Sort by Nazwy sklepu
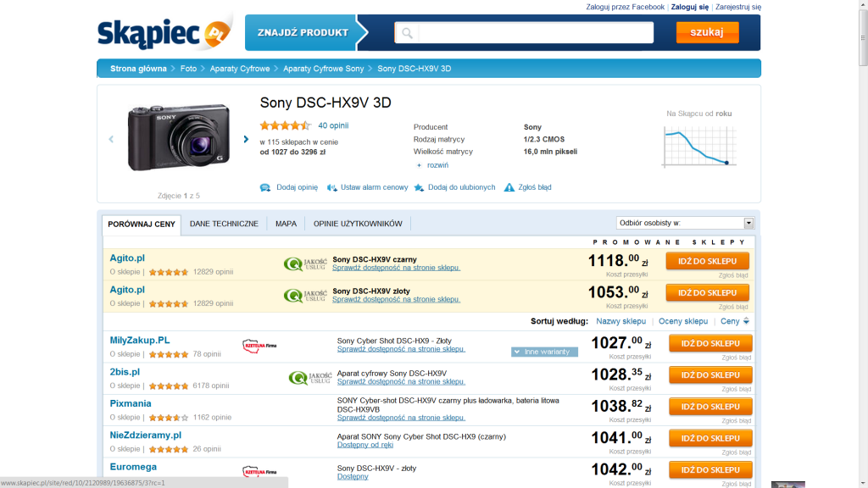This screenshot has height=488, width=868. click(x=621, y=321)
